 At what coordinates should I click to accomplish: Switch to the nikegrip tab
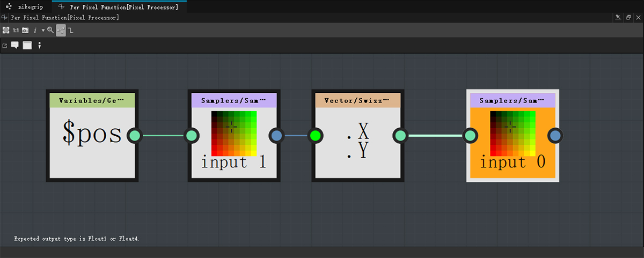[x=25, y=7]
